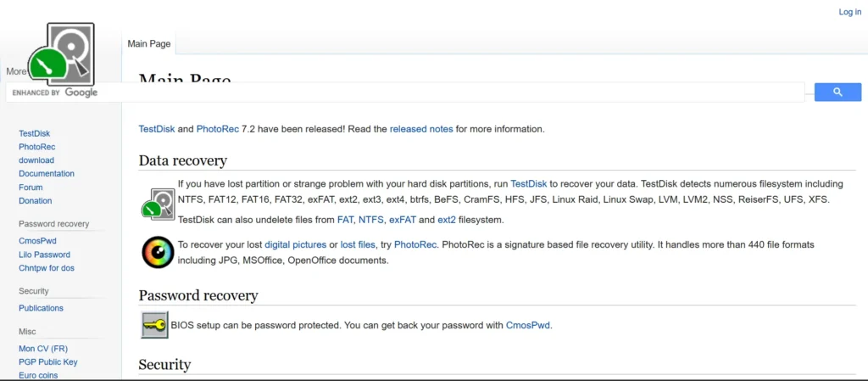This screenshot has height=381, width=868.
Task: Open PGP Public Key link
Action: click(x=48, y=362)
